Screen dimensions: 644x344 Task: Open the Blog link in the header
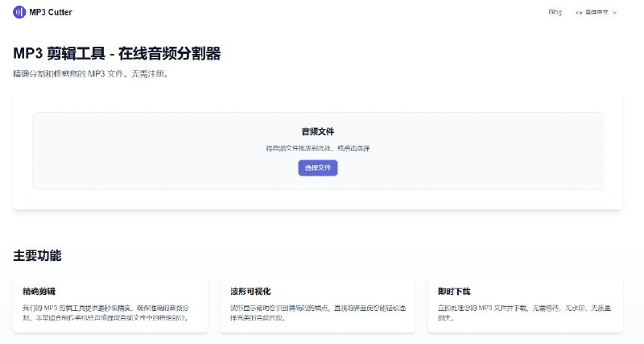coord(555,12)
